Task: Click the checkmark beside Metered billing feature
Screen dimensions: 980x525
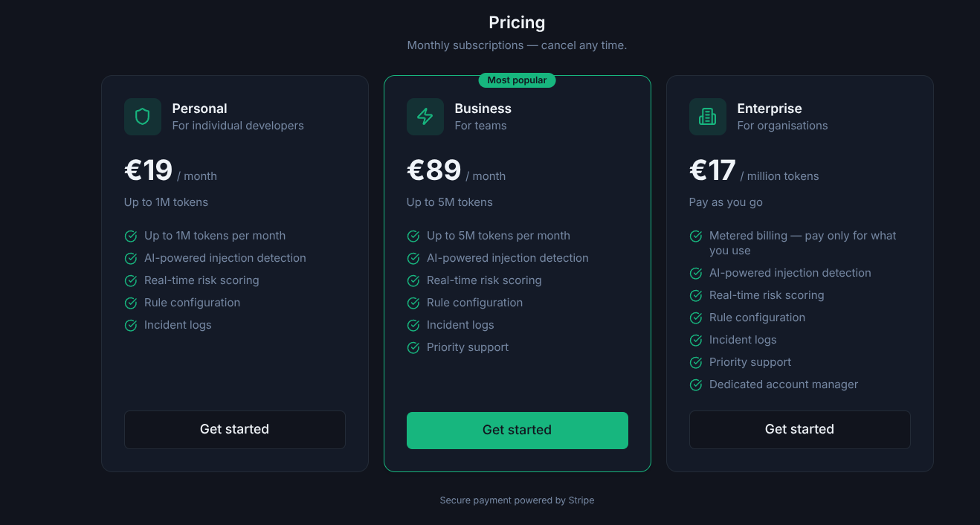Action: click(x=696, y=236)
